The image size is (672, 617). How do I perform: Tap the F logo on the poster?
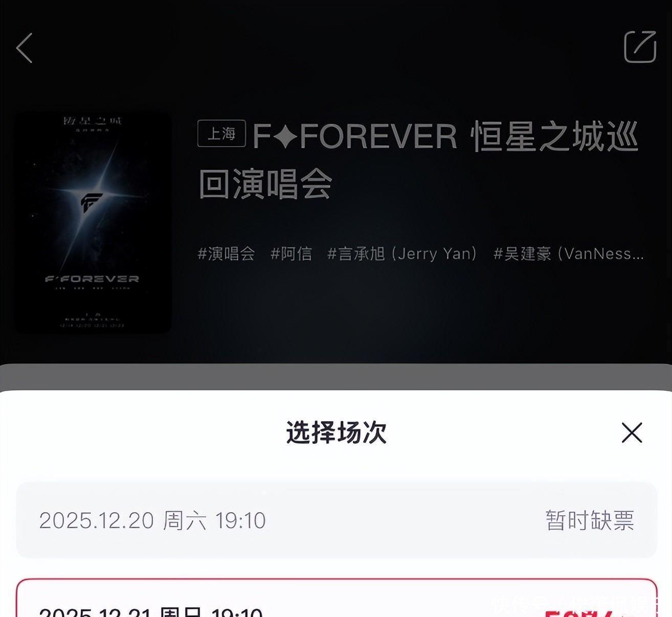point(91,201)
